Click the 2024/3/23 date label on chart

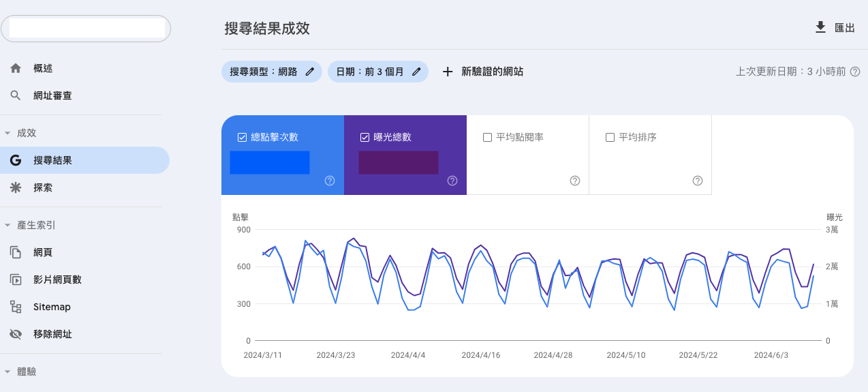[x=337, y=355]
